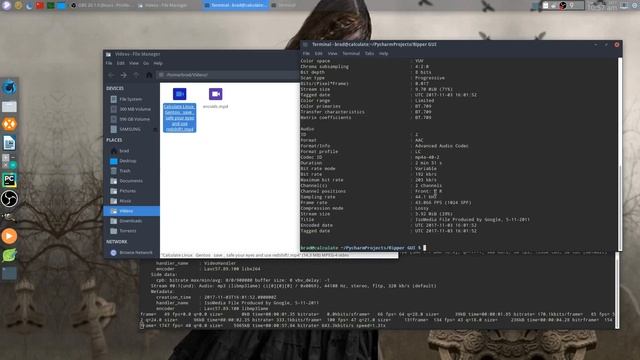Click the clock in the top panel
The height and width of the screenshot is (360, 640).
coord(602,5)
